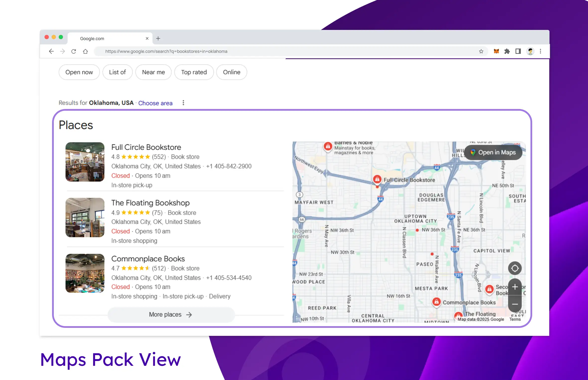Select the List of filter chip
Image resolution: width=588 pixels, height=380 pixels.
(118, 72)
